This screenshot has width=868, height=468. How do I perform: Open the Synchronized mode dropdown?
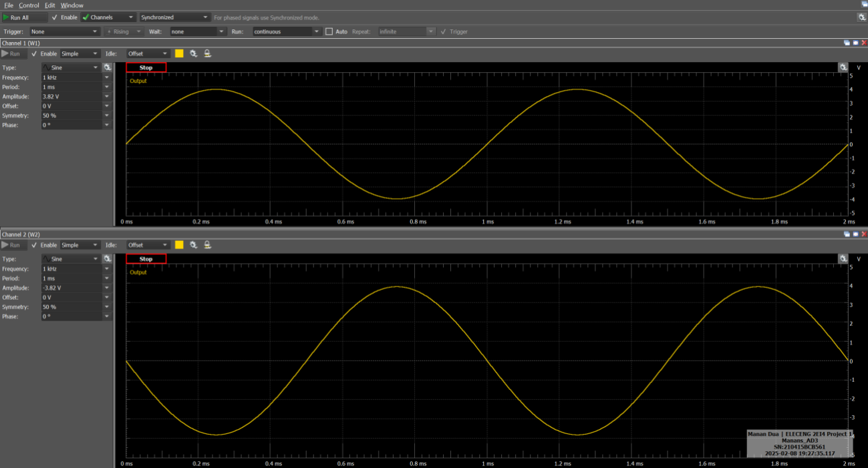174,17
